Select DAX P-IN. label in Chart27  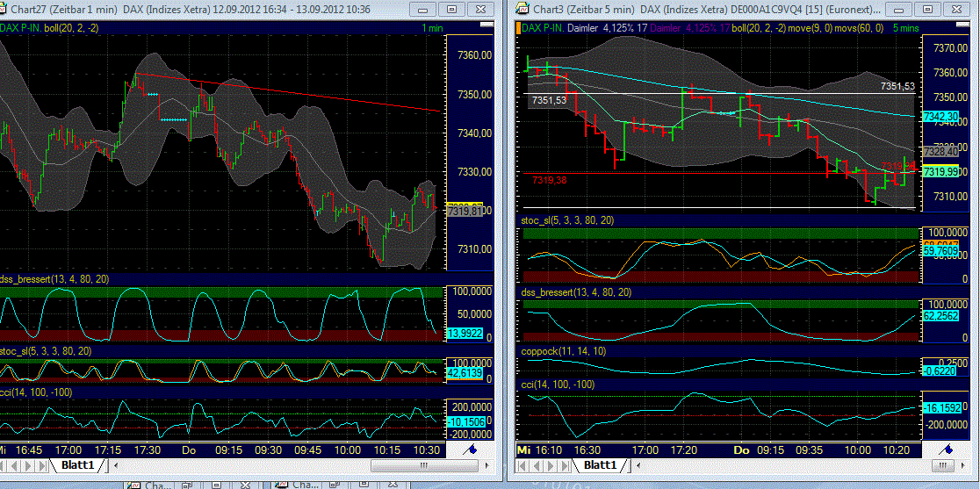coord(21,28)
